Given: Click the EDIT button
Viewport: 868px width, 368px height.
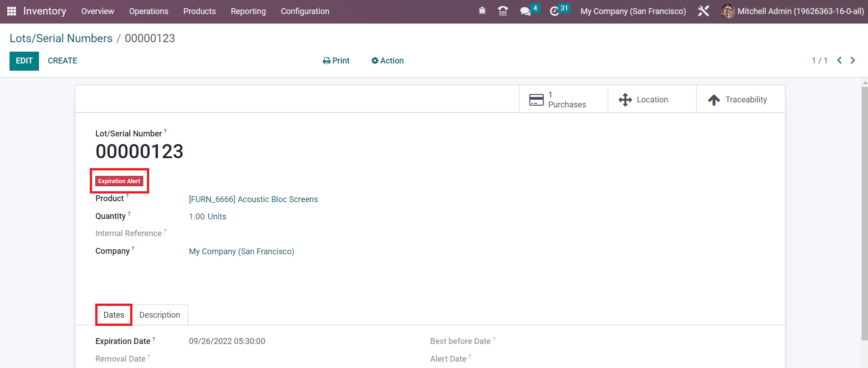Looking at the screenshot, I should (x=24, y=61).
